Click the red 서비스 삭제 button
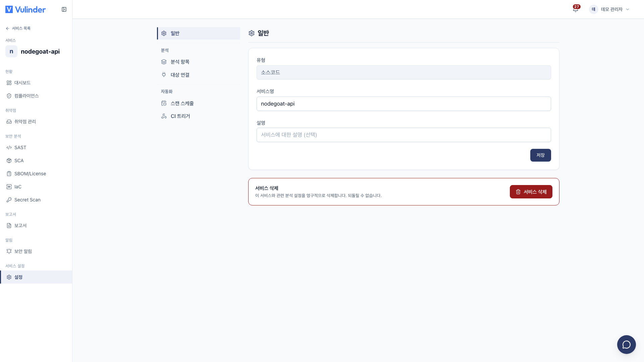The height and width of the screenshot is (362, 644). point(531,192)
